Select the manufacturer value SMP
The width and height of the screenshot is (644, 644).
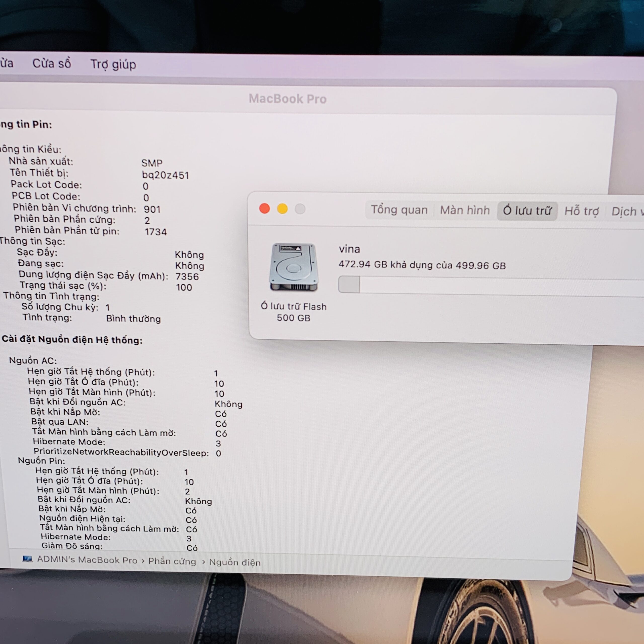[x=152, y=163]
